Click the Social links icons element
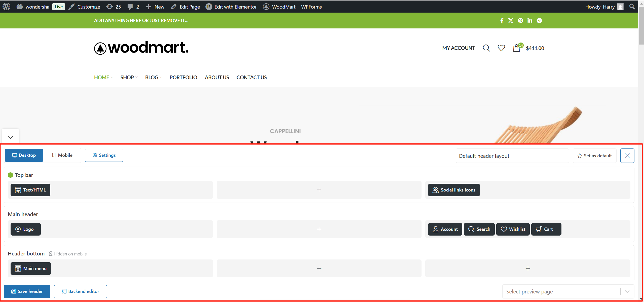 (x=453, y=190)
